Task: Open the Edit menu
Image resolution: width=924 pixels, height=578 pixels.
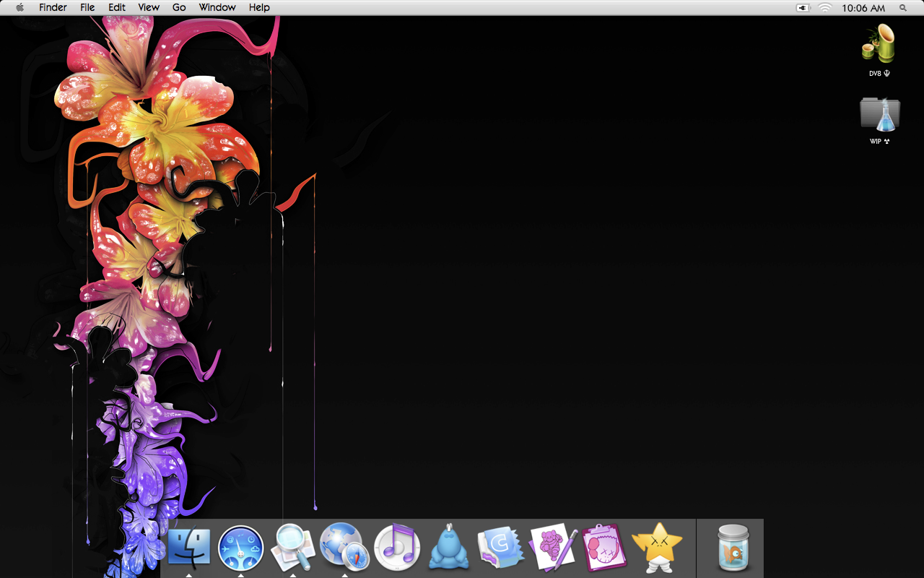Action: (116, 7)
